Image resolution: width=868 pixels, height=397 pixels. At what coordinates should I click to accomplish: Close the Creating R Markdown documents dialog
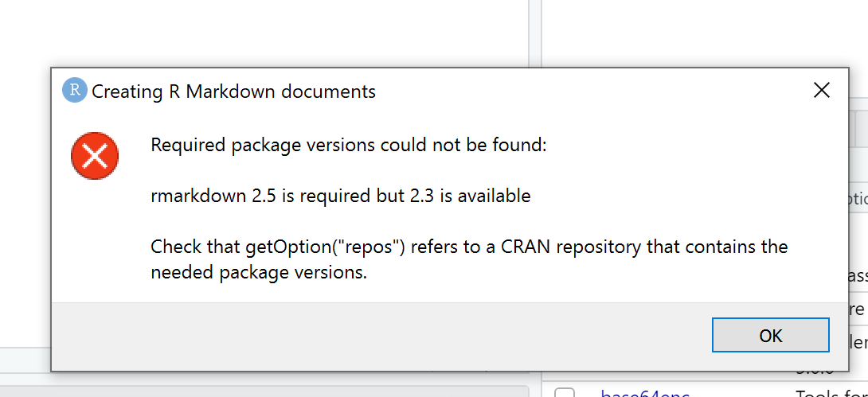click(x=822, y=90)
